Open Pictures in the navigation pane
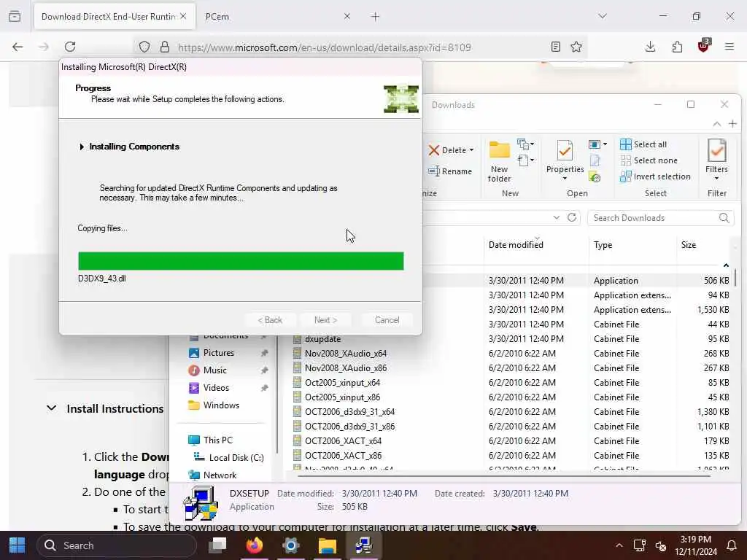This screenshot has width=747, height=560. pos(219,353)
